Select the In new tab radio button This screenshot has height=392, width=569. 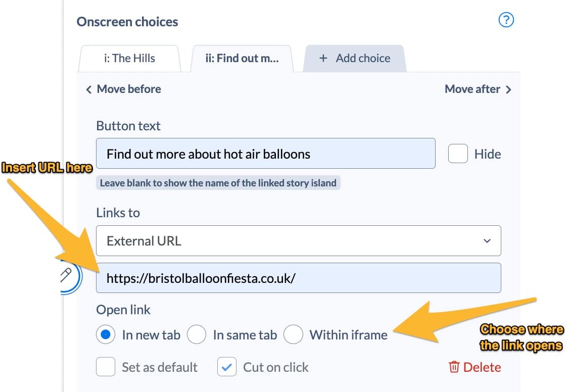tap(106, 334)
